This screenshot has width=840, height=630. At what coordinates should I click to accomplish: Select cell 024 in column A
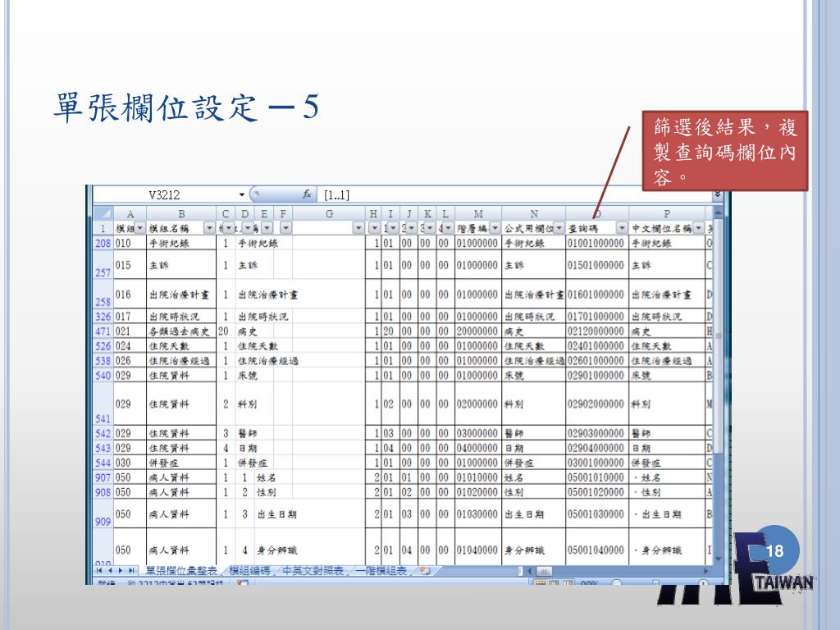[130, 346]
